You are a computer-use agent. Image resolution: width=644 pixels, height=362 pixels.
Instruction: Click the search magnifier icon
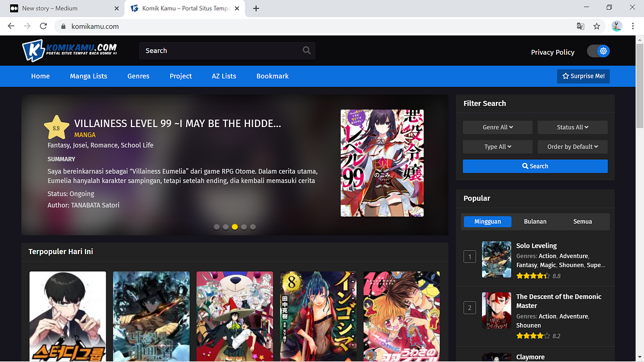(306, 50)
